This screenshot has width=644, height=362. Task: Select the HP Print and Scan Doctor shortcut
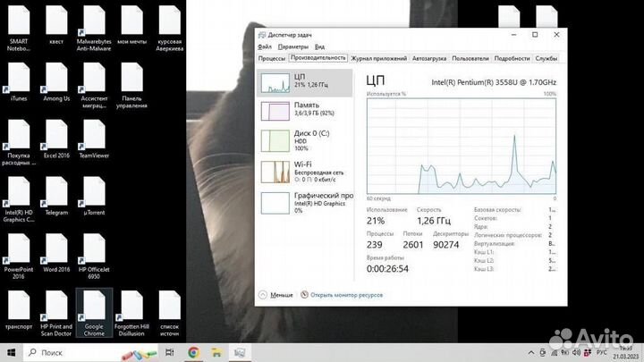pos(56,313)
